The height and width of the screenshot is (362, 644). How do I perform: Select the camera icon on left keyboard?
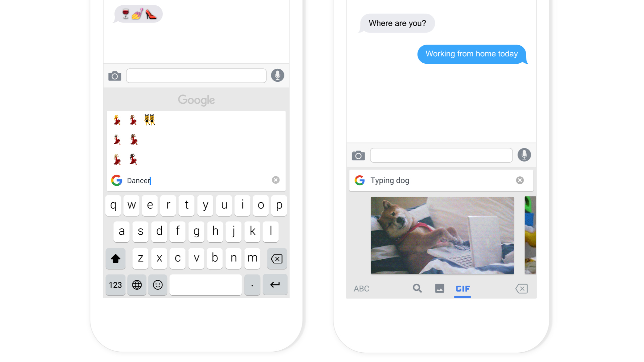(x=115, y=75)
